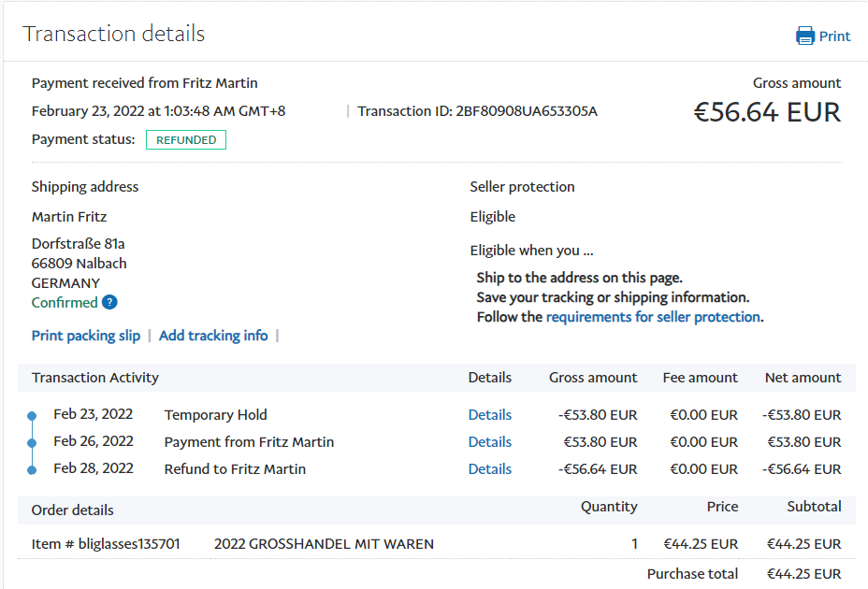Open the Add tracking info link

tap(213, 336)
